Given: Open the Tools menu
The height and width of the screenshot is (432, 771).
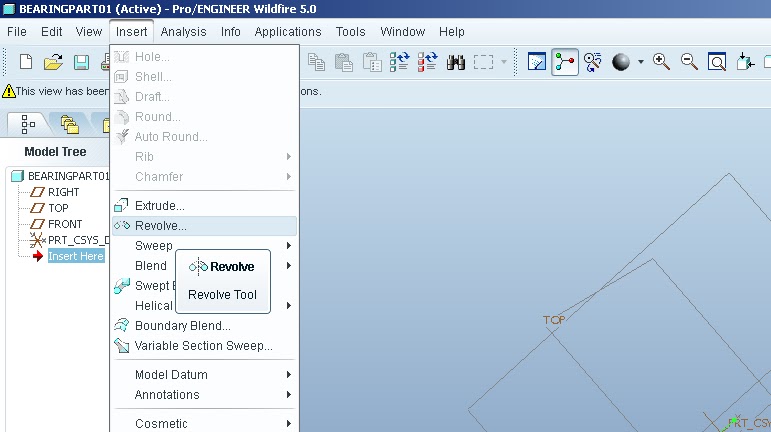Looking at the screenshot, I should 350,32.
